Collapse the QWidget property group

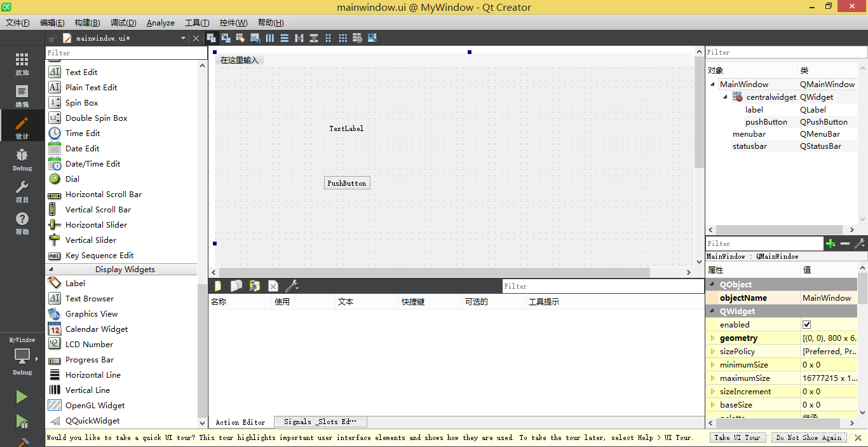click(x=712, y=312)
